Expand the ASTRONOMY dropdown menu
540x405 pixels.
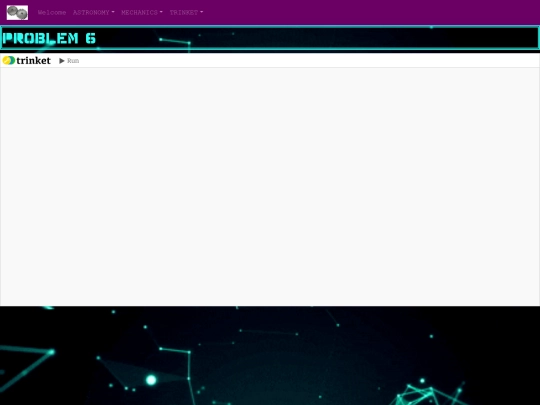pos(94,12)
